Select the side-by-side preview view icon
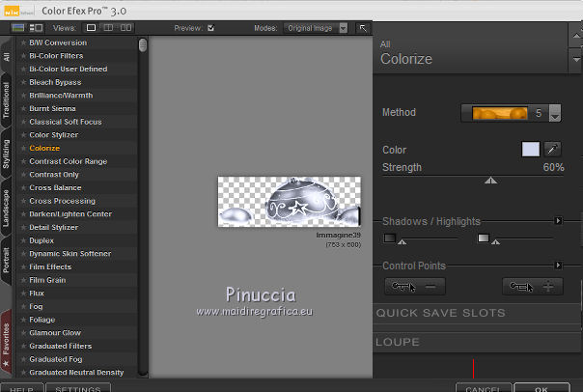 click(x=125, y=28)
